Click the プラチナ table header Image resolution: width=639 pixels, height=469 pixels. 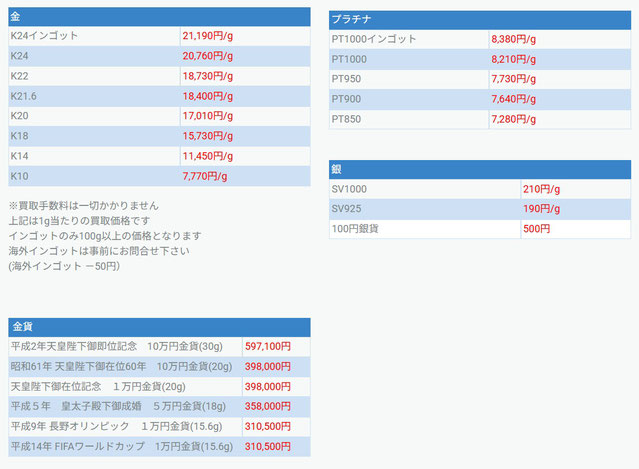click(x=480, y=20)
